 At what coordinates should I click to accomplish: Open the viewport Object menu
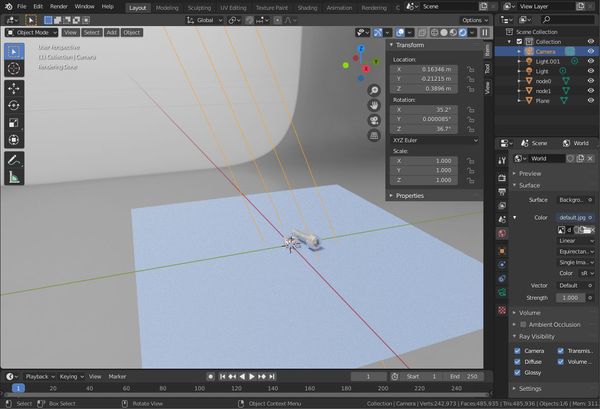[132, 33]
